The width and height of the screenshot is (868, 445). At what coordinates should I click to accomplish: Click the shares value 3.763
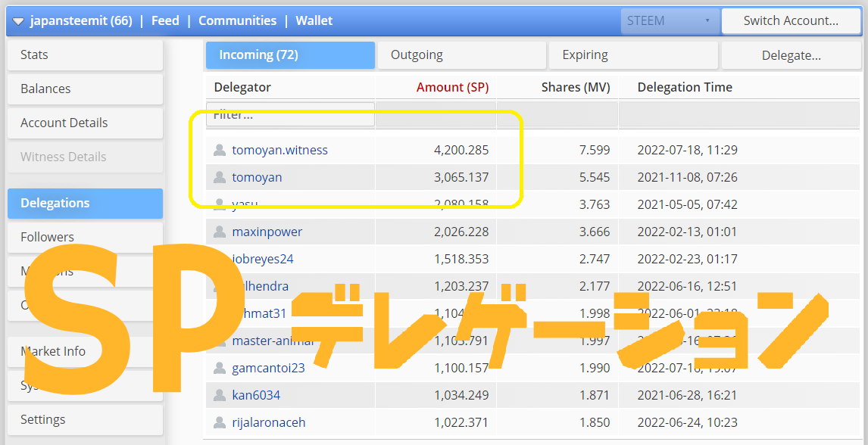(595, 205)
